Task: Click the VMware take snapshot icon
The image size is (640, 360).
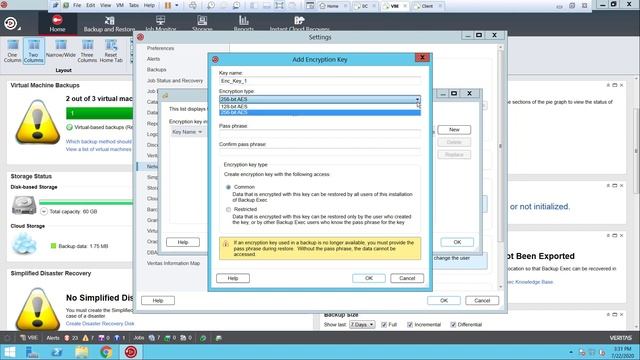Action: 211,6
